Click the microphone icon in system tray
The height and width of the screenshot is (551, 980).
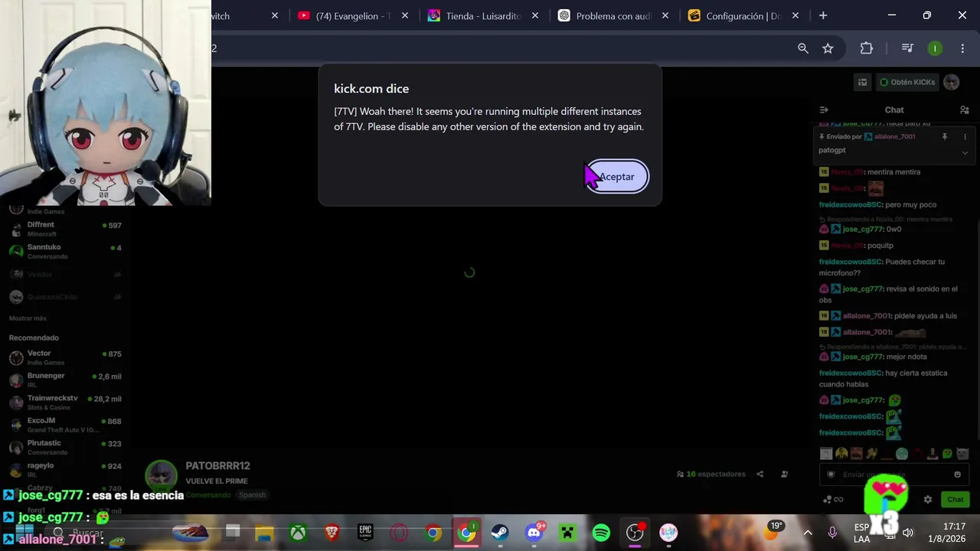(832, 533)
